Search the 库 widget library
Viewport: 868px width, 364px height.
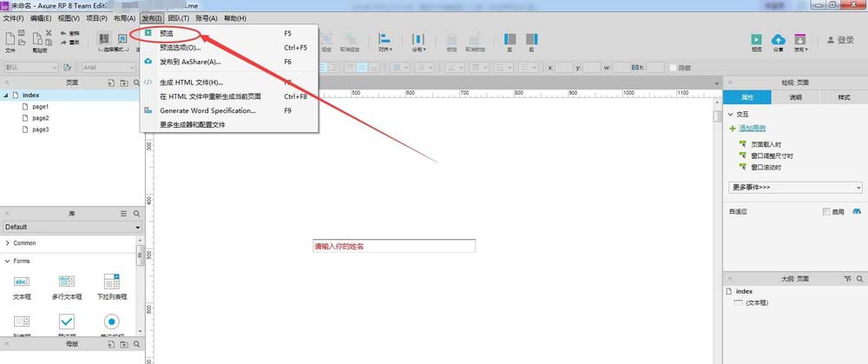tap(136, 214)
